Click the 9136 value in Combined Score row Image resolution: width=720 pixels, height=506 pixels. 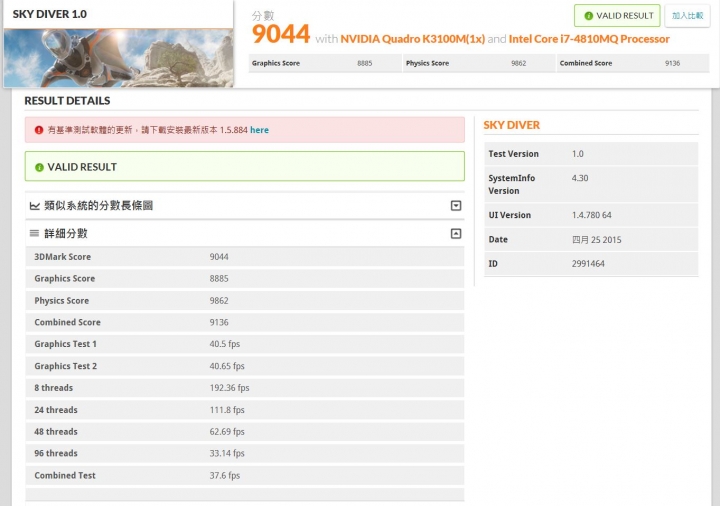[219, 322]
